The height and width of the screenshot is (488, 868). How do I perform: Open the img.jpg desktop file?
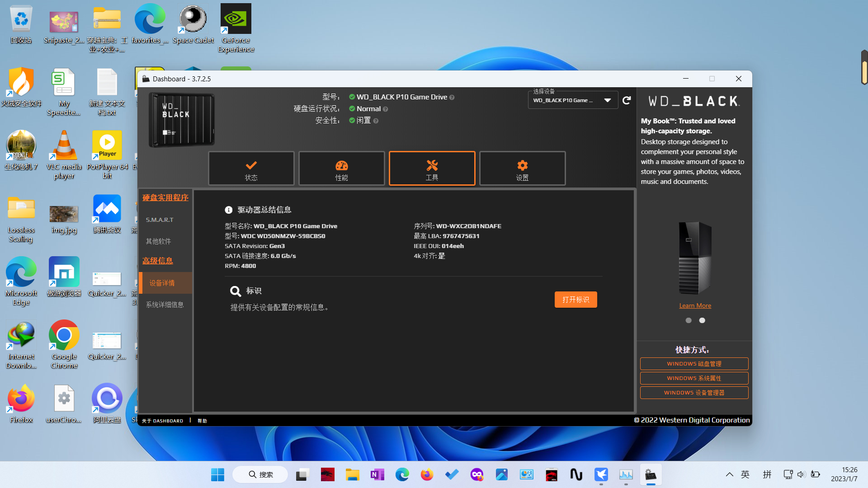(x=64, y=219)
